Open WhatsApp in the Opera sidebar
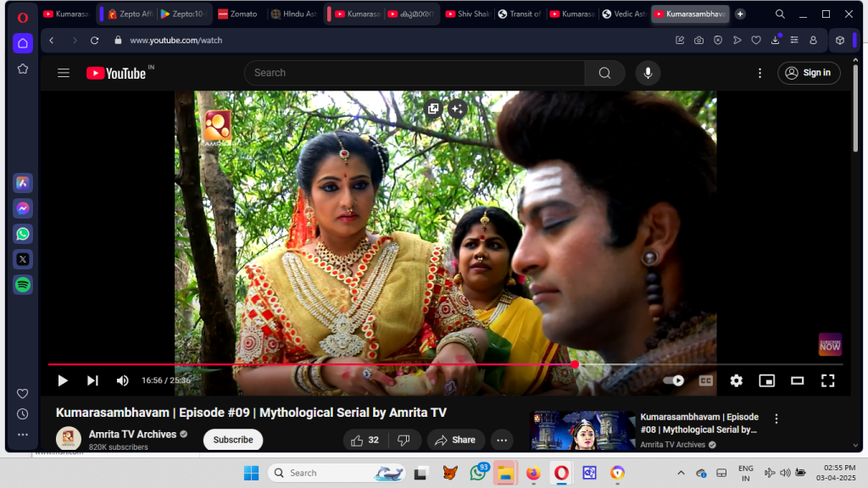 pos(23,234)
